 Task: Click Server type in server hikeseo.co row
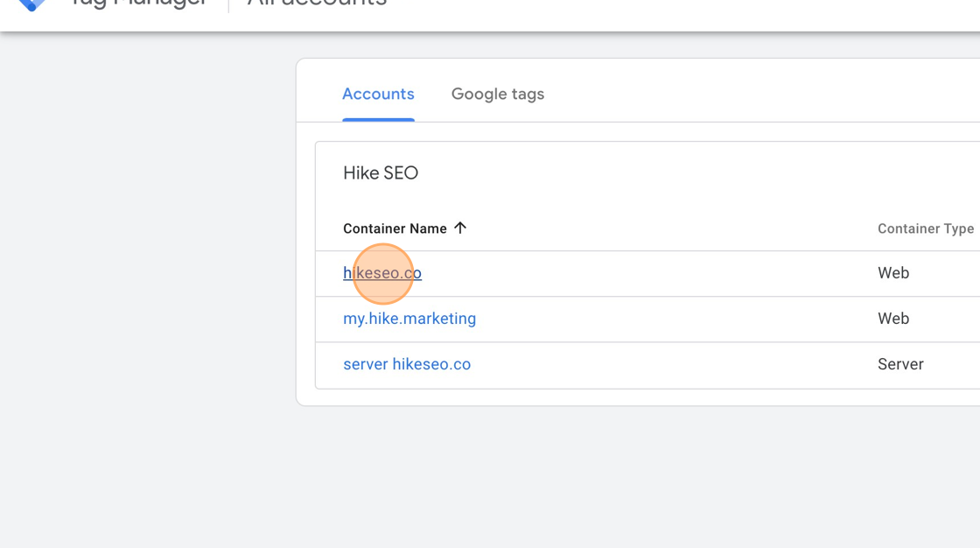pyautogui.click(x=900, y=364)
